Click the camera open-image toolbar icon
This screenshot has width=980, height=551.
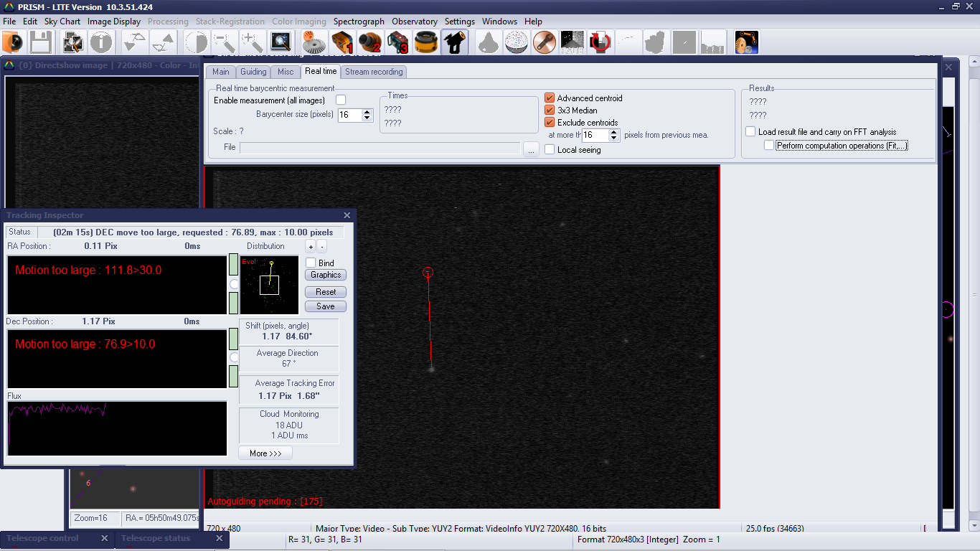14,42
